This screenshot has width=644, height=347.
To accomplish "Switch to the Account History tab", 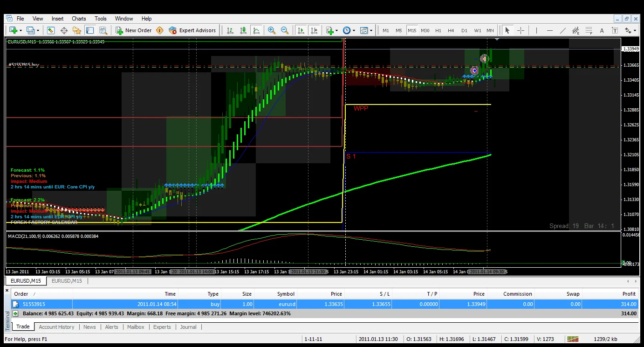I will [56, 327].
